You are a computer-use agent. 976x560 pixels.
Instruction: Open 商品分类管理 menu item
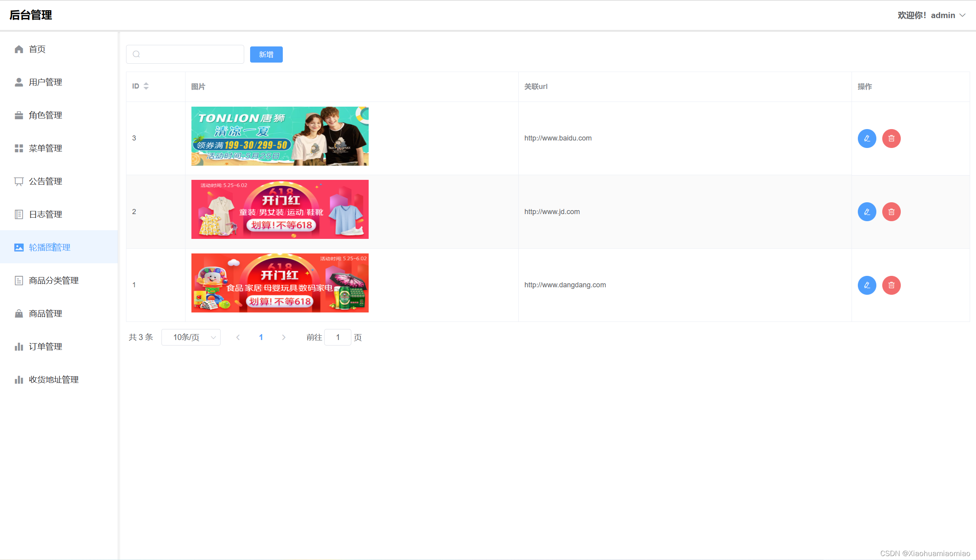[x=54, y=281]
